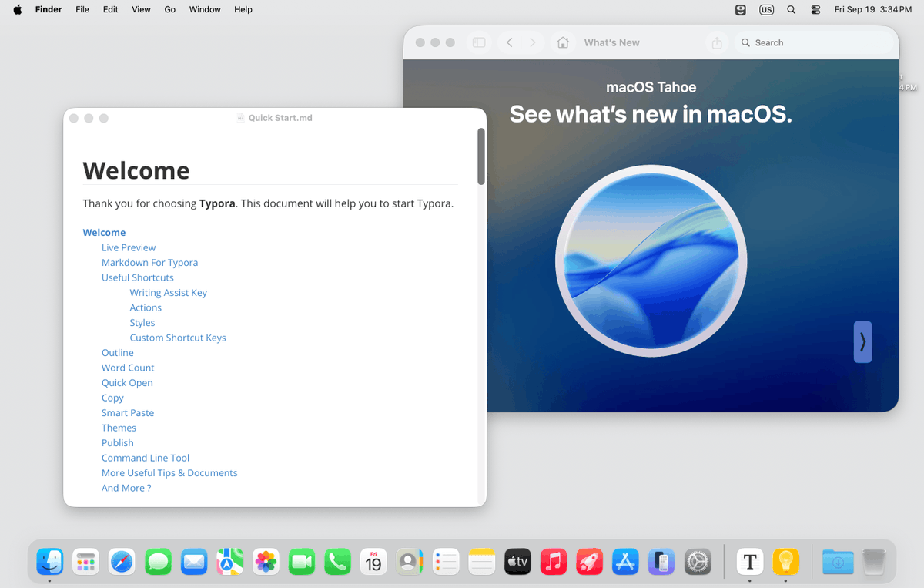Follow the Themes link

click(119, 428)
